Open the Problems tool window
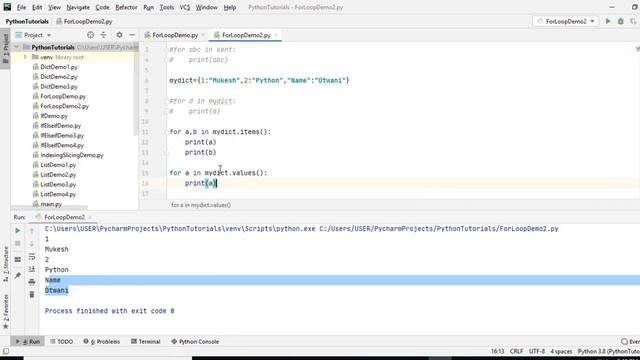 pyautogui.click(x=102, y=342)
